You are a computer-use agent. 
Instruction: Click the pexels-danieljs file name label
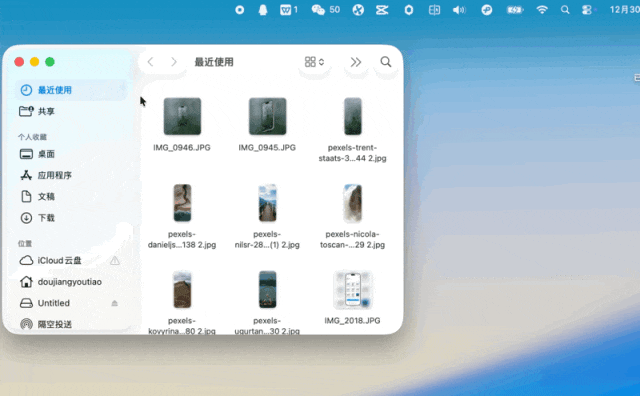(x=182, y=239)
